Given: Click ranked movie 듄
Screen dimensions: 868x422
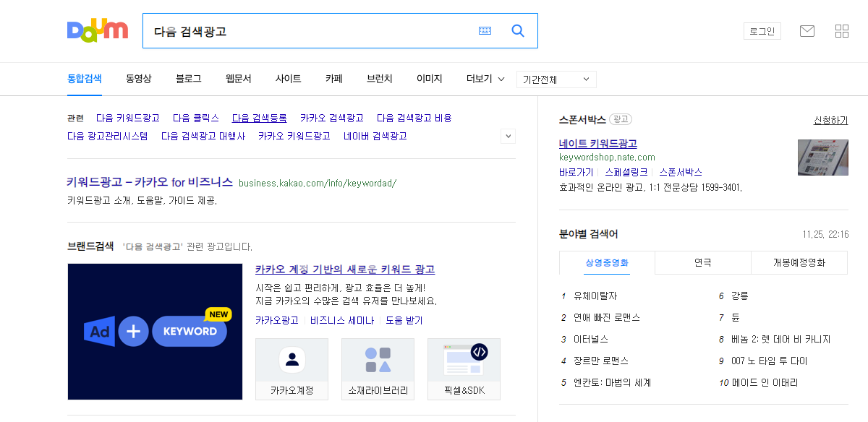Looking at the screenshot, I should coord(736,317).
